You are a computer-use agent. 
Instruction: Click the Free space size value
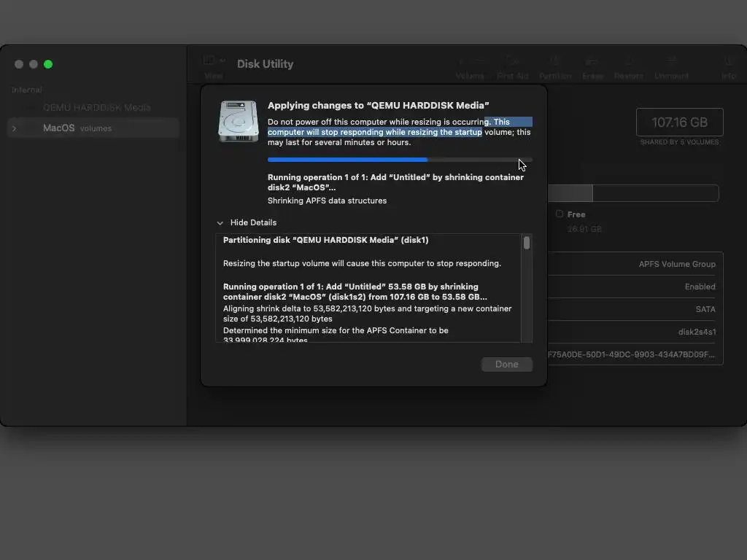click(x=584, y=230)
